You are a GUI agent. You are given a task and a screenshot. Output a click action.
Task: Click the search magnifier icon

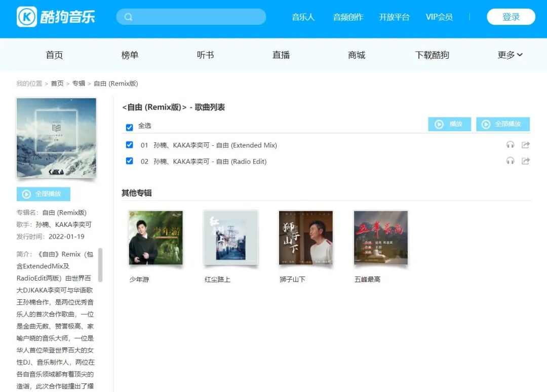[128, 17]
